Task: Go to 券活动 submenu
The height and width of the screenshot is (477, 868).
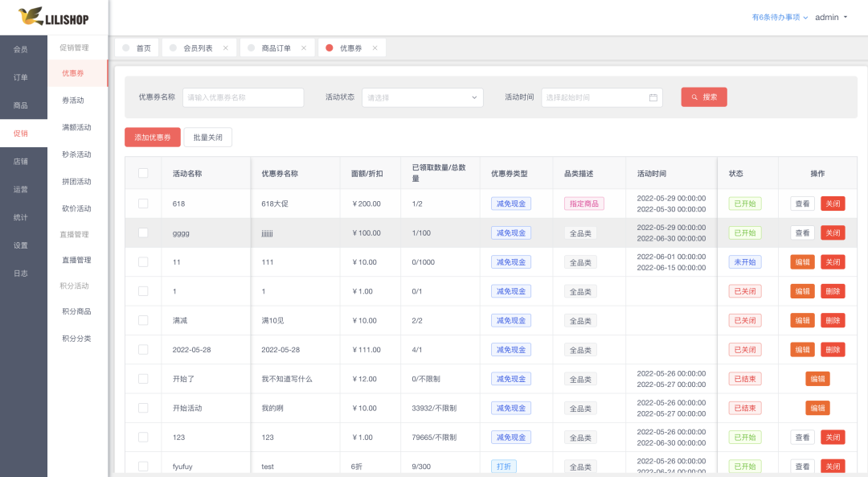Action: click(77, 101)
